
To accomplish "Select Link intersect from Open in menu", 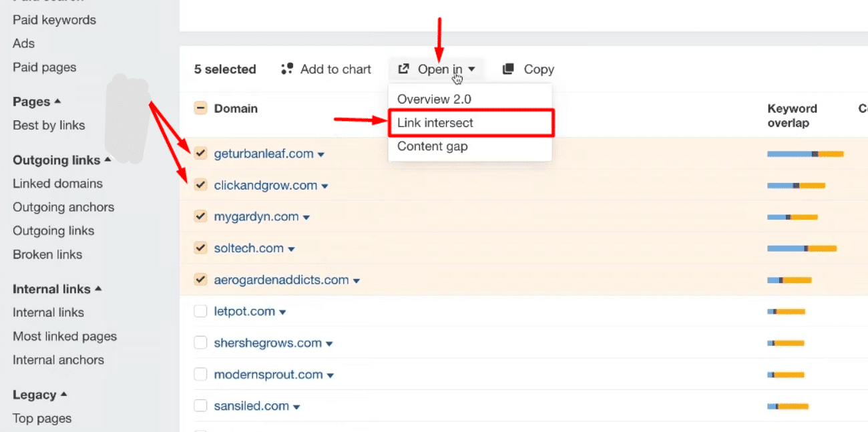I will point(435,123).
